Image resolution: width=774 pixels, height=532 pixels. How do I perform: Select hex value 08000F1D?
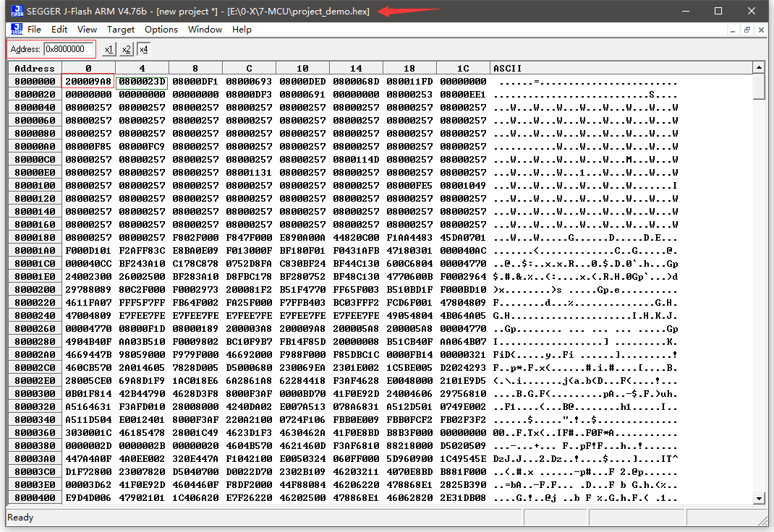pos(143,329)
